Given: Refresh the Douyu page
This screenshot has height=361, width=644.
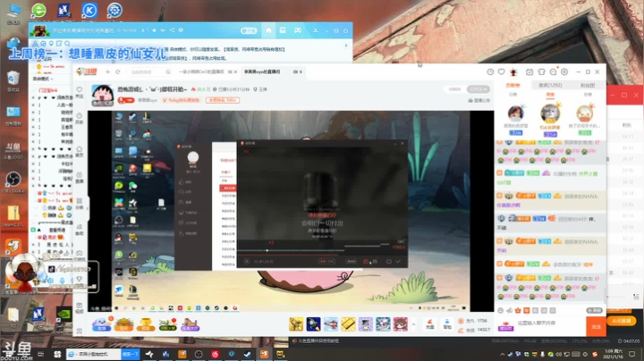Looking at the screenshot, I should (118, 71).
